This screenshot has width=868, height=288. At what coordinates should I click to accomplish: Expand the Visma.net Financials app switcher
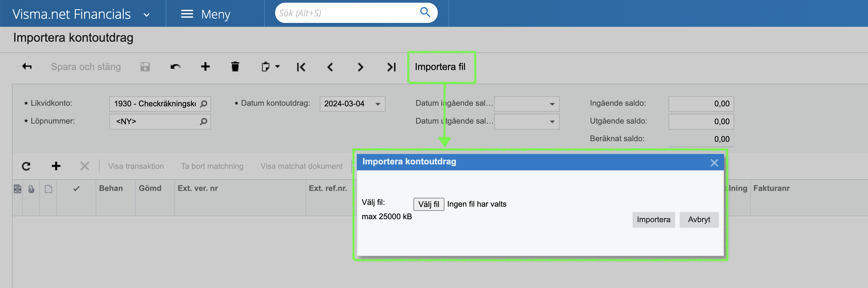pyautogui.click(x=147, y=15)
